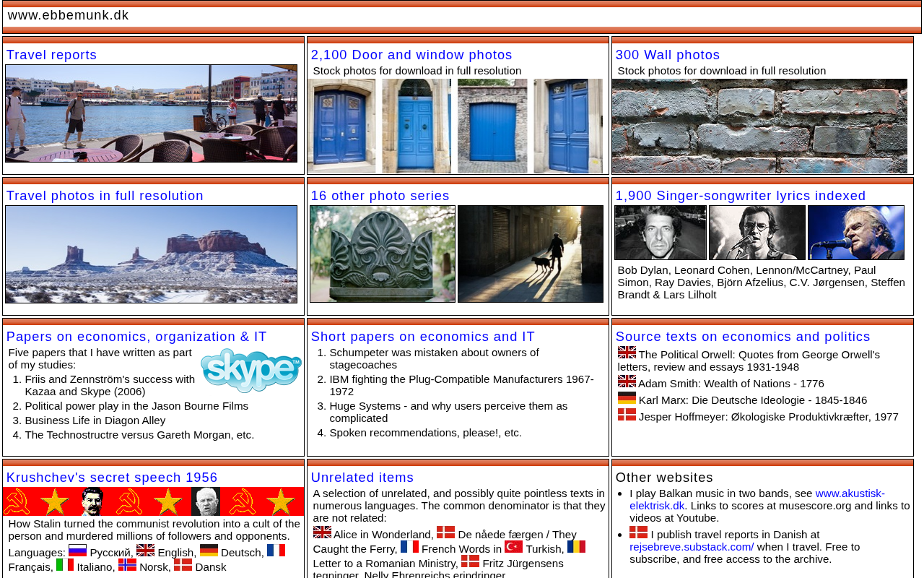This screenshot has width=924, height=578.
Task: Click the Italiano language text
Action: 96,567
